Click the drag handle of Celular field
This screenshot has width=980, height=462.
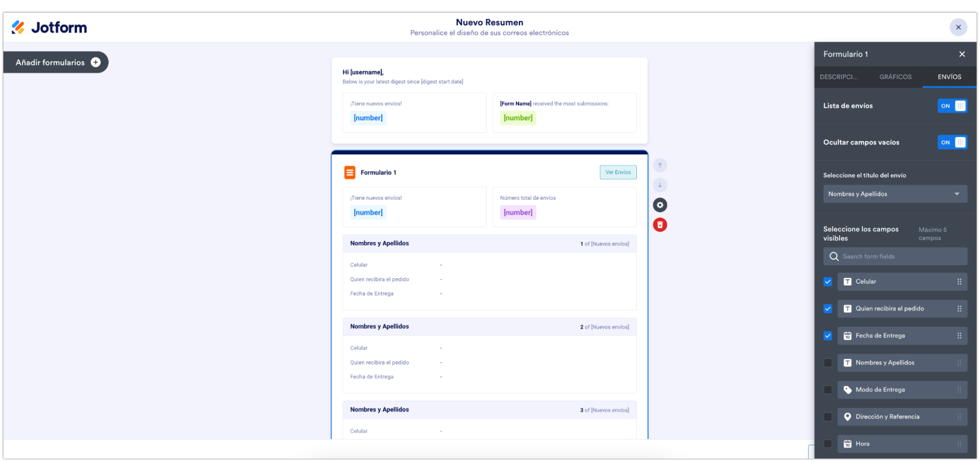[x=959, y=282]
